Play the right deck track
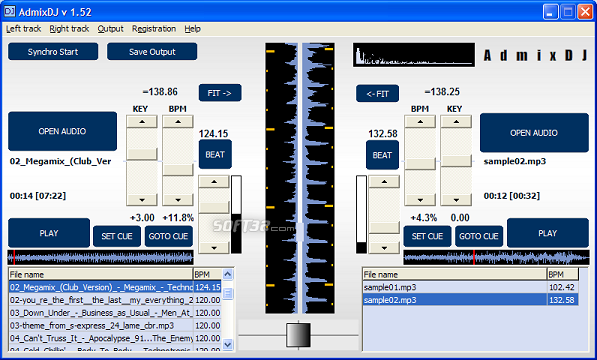 548,233
